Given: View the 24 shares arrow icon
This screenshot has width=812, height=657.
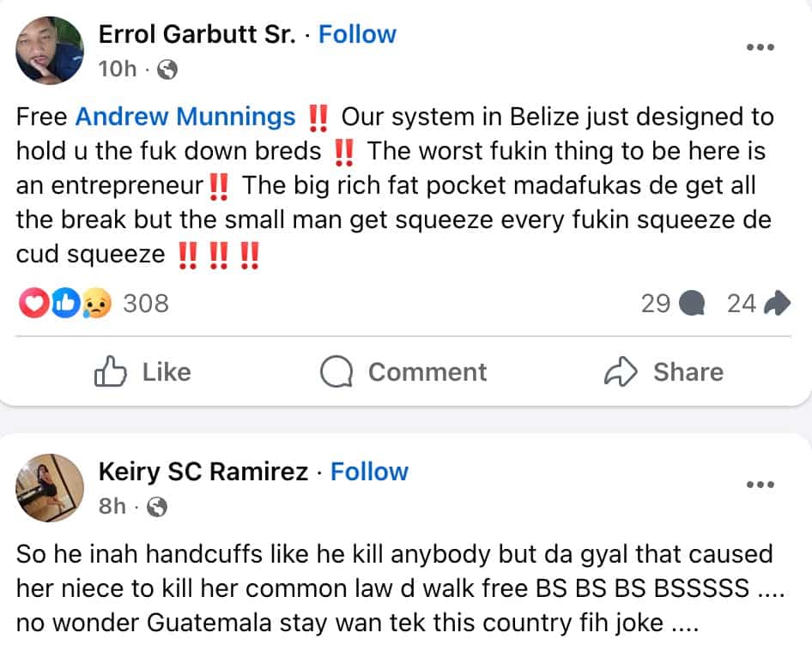Looking at the screenshot, I should [776, 303].
